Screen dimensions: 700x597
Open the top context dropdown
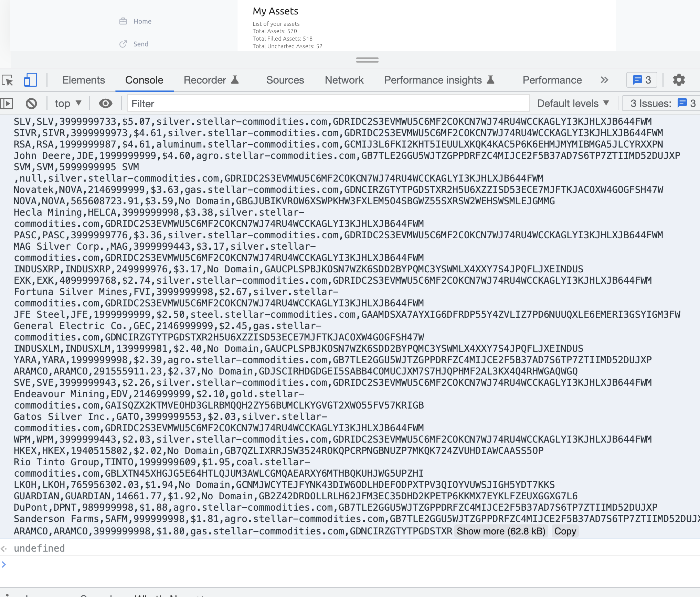68,104
